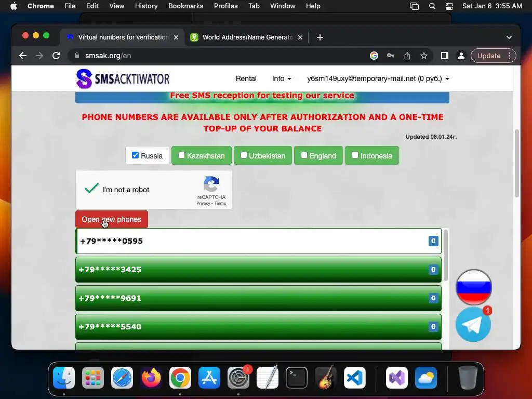The height and width of the screenshot is (399, 532).
Task: Open System Settings from the Dock
Action: click(x=238, y=378)
